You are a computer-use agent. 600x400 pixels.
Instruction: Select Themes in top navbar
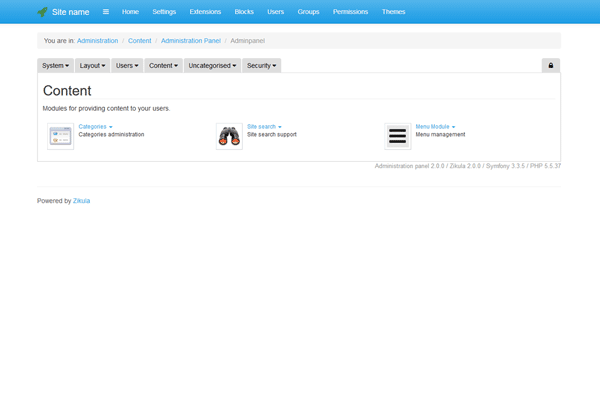tap(393, 12)
